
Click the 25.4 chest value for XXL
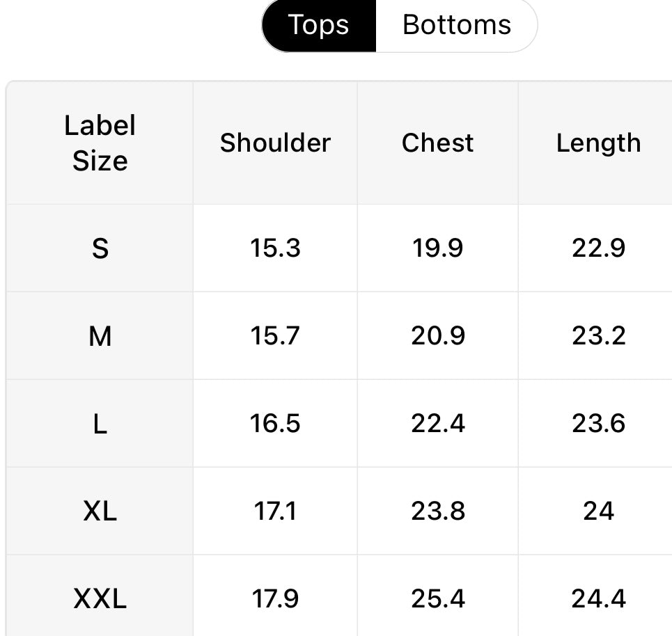point(437,598)
